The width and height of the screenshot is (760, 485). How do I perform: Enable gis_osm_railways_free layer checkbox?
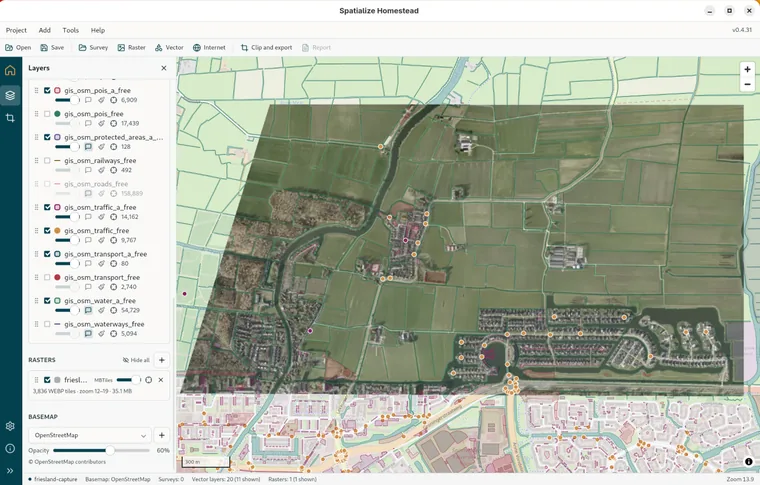coord(47,160)
